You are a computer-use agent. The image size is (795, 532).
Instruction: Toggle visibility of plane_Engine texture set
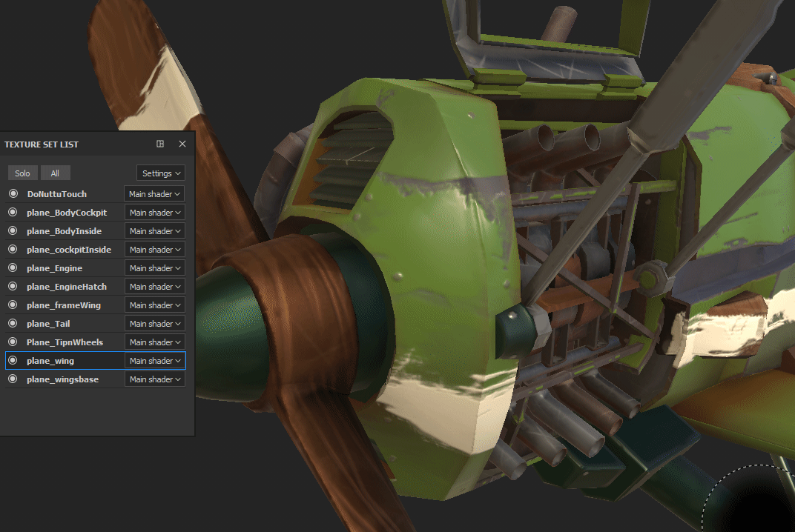pyautogui.click(x=13, y=267)
